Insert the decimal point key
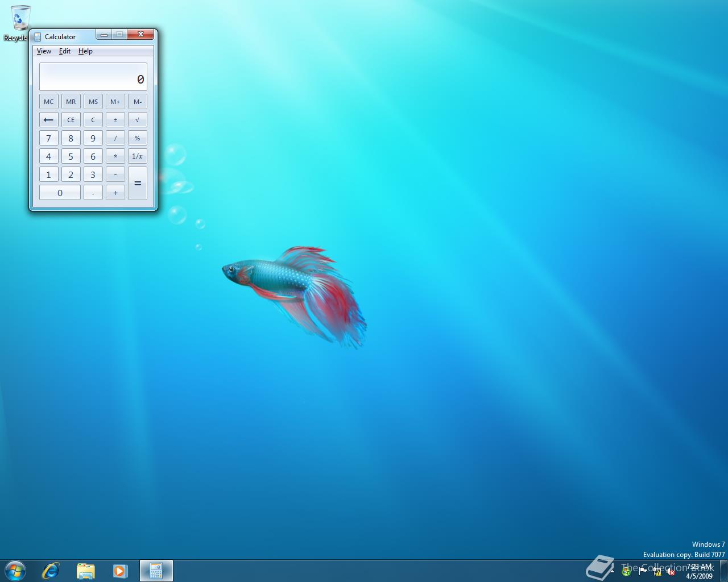This screenshot has height=582, width=728. (x=93, y=193)
